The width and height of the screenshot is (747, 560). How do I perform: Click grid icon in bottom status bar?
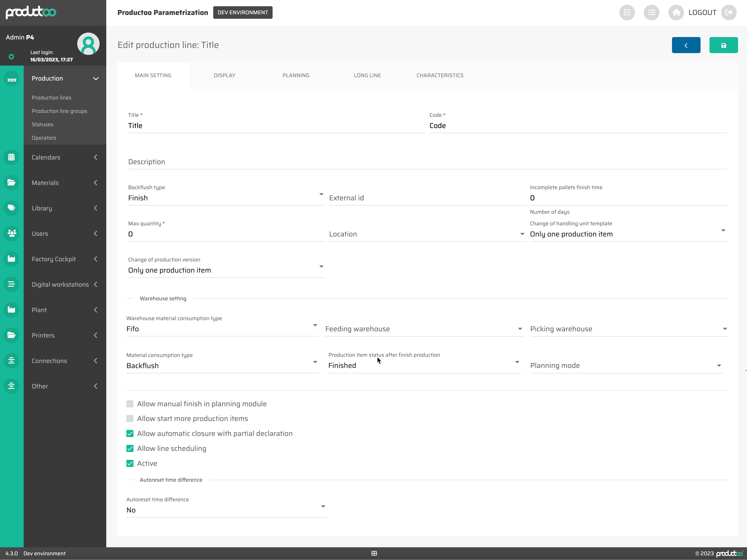click(374, 553)
